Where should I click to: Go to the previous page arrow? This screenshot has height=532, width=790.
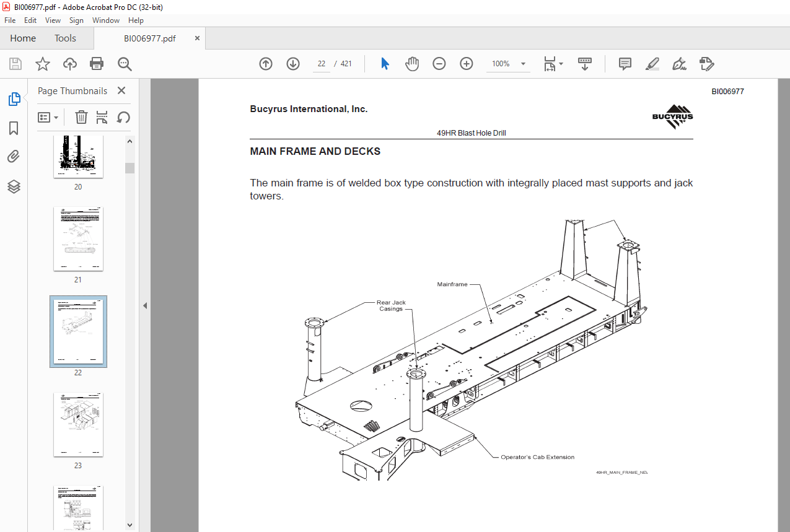(x=266, y=64)
